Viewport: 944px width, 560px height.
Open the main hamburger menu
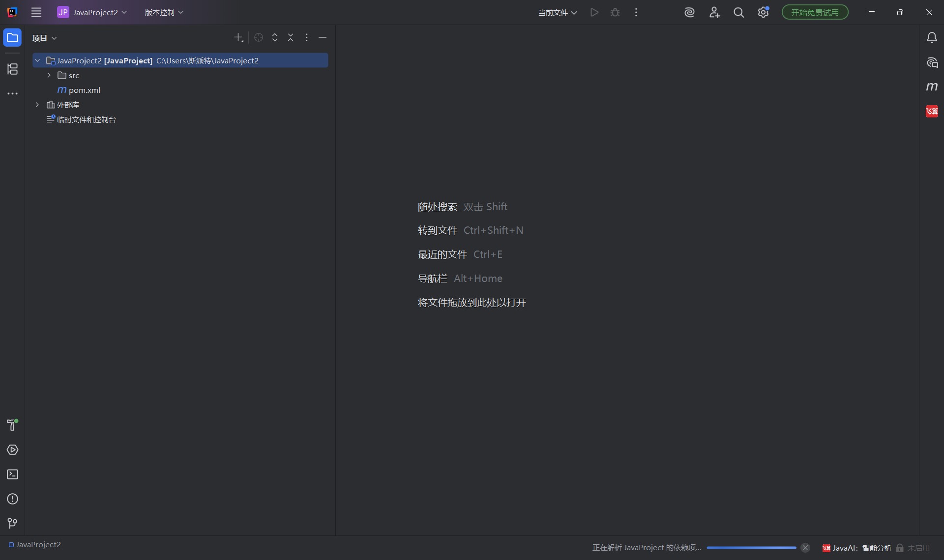coord(36,13)
